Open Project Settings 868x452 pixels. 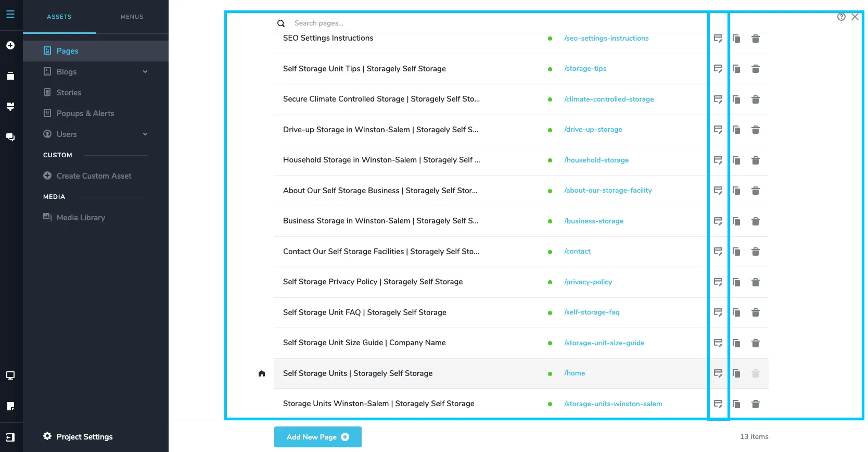point(78,436)
